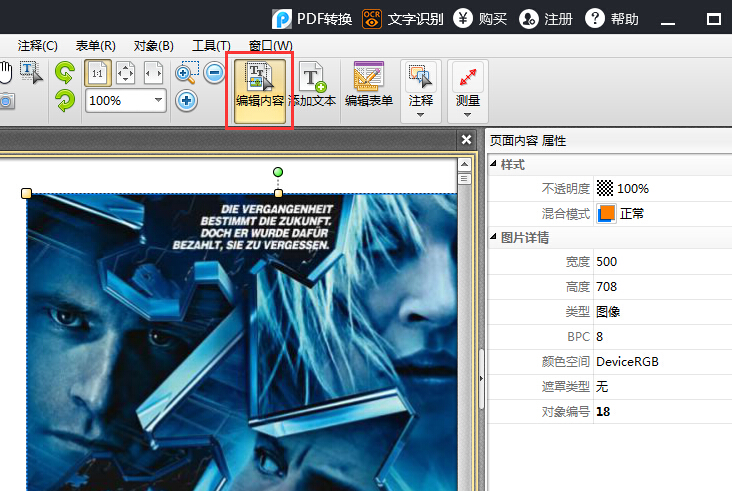
Task: Click the snapshot camera tool
Action: pos(7,101)
